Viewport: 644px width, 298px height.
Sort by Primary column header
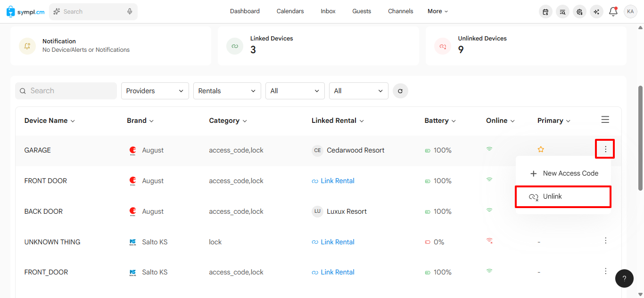[x=554, y=121]
